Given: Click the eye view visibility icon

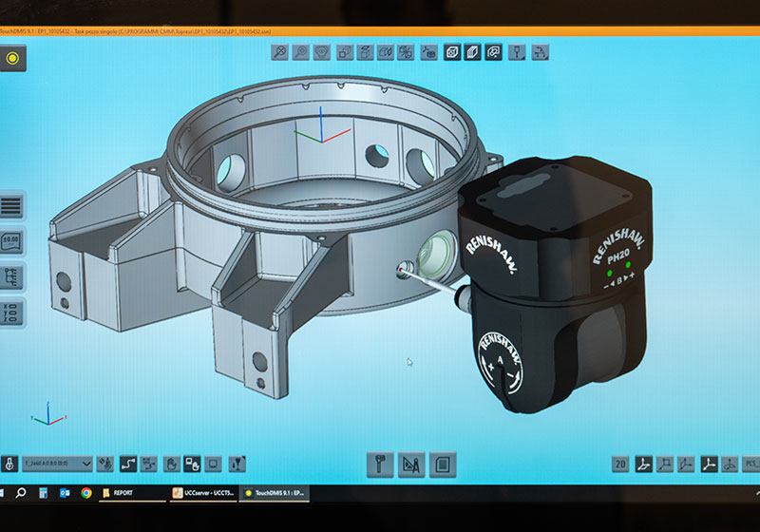Looking at the screenshot, I should [322, 52].
